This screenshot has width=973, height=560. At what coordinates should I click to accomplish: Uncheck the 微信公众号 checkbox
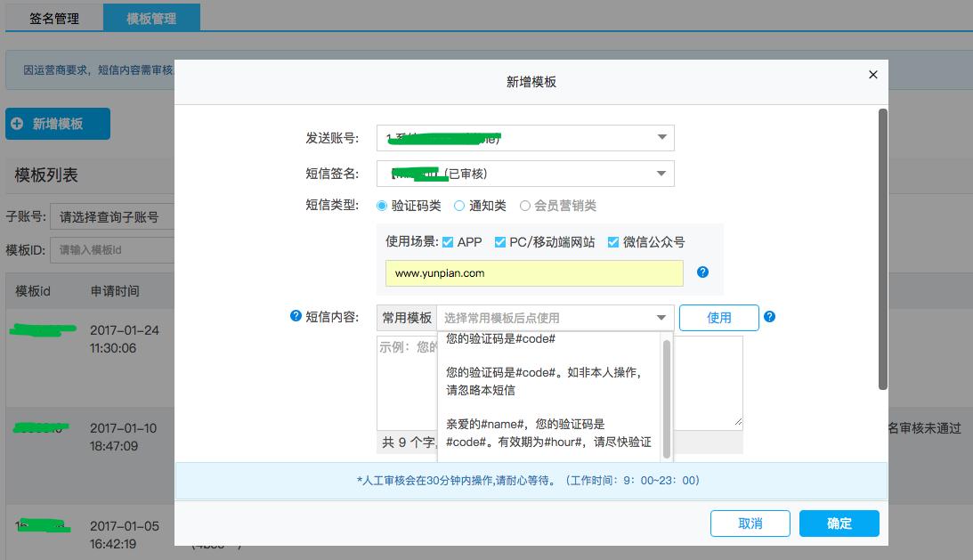pos(612,240)
